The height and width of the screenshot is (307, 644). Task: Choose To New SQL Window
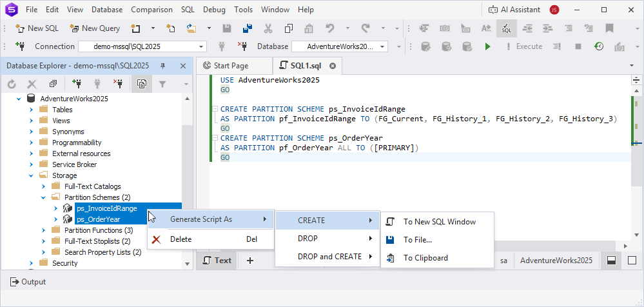[x=437, y=222]
